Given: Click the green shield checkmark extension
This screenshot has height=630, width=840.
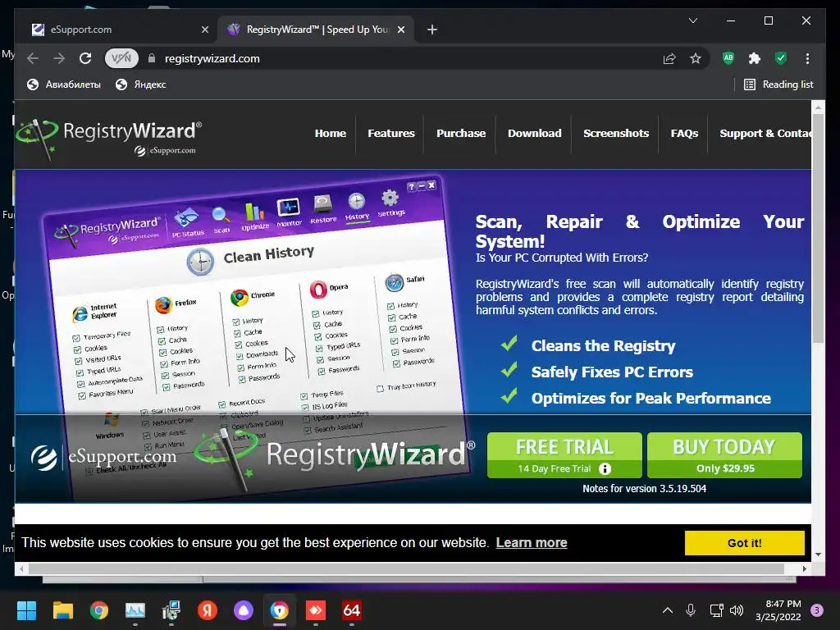Looking at the screenshot, I should [x=781, y=58].
